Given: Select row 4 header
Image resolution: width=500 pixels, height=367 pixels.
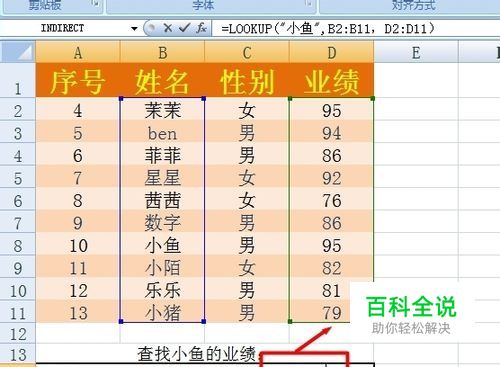Looking at the screenshot, I should (x=18, y=154).
